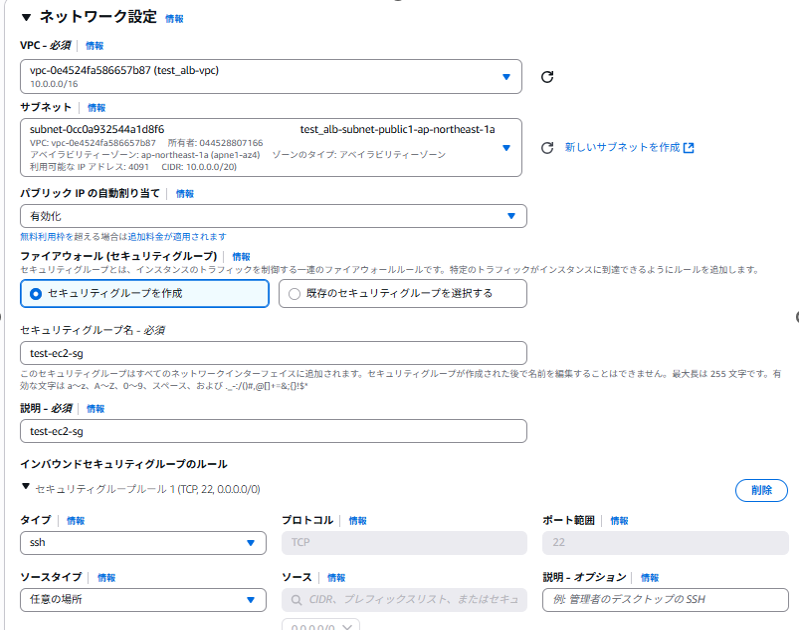This screenshot has width=799, height=630.
Task: Click the search icon in the ソース field
Action: click(296, 600)
